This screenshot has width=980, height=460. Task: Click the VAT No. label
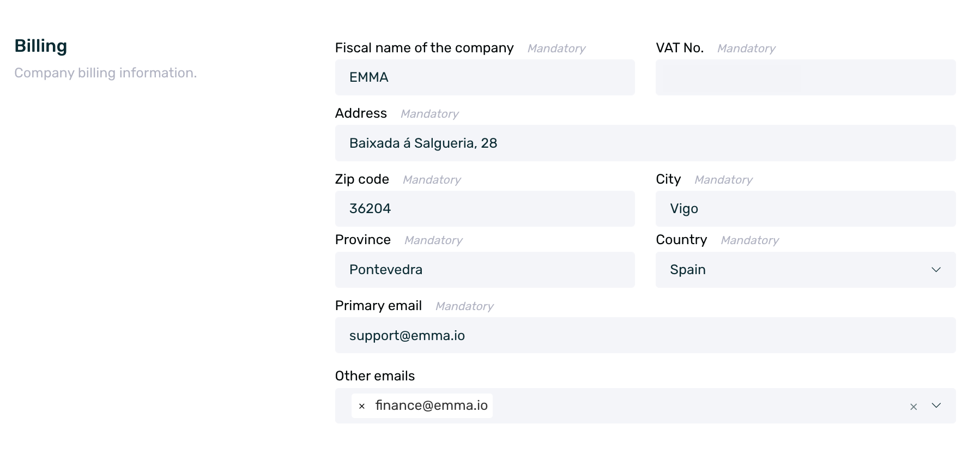tap(679, 48)
